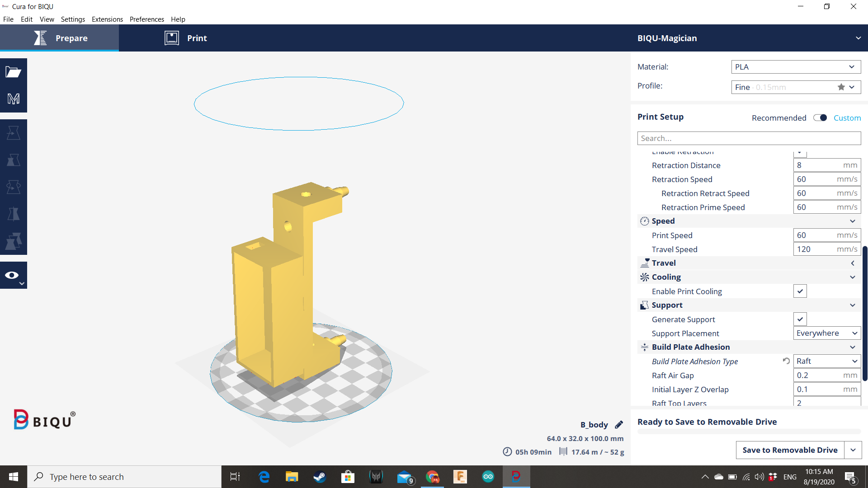Open Arduino app from the taskbar
Screen dimensions: 868x488
(x=488, y=477)
